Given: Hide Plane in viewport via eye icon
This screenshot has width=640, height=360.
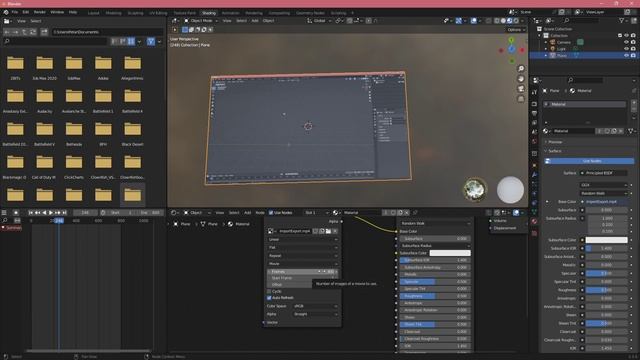Looking at the screenshot, I should point(627,55).
